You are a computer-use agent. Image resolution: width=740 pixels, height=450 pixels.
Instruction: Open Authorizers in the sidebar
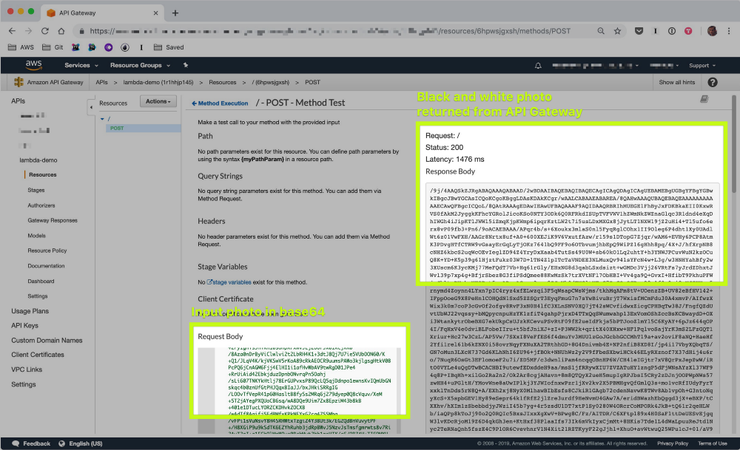pyautogui.click(x=41, y=205)
